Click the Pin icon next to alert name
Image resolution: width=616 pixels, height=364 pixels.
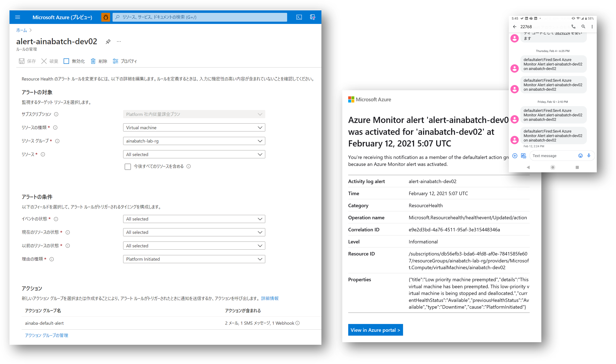coord(109,41)
